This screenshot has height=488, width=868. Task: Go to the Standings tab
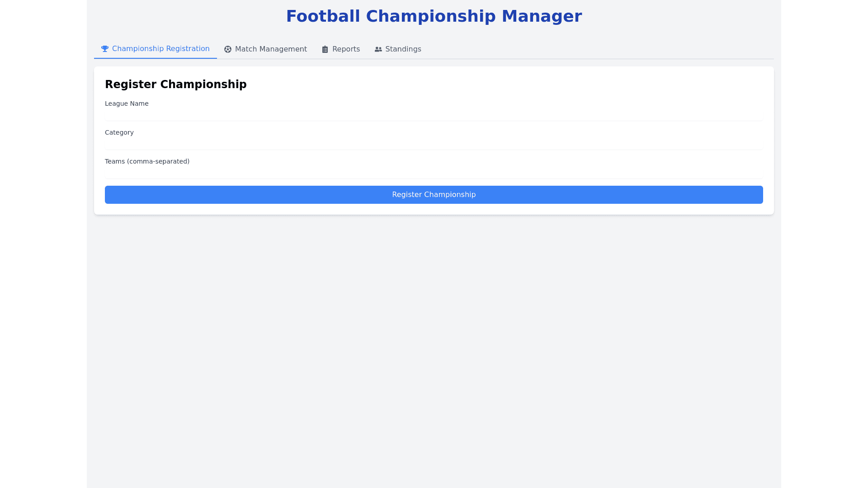[x=403, y=49]
